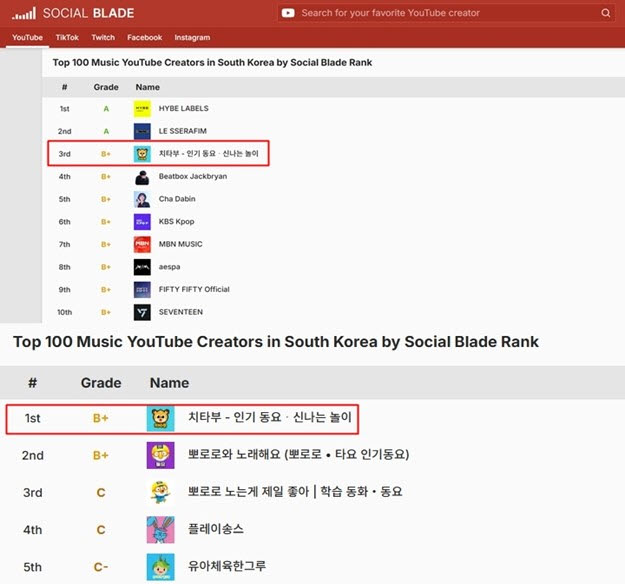Click the aespa channel avatar
Viewport: 625px width, 584px height.
(142, 267)
